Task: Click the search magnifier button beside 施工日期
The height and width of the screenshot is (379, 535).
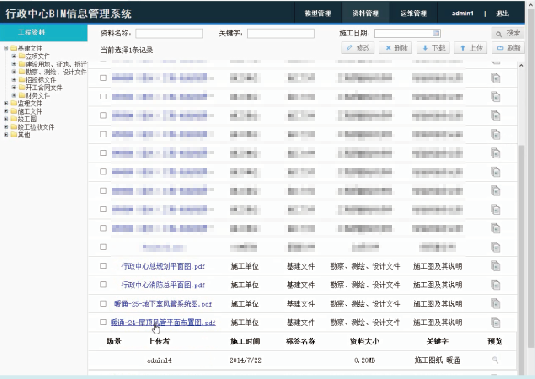Action: 508,33
